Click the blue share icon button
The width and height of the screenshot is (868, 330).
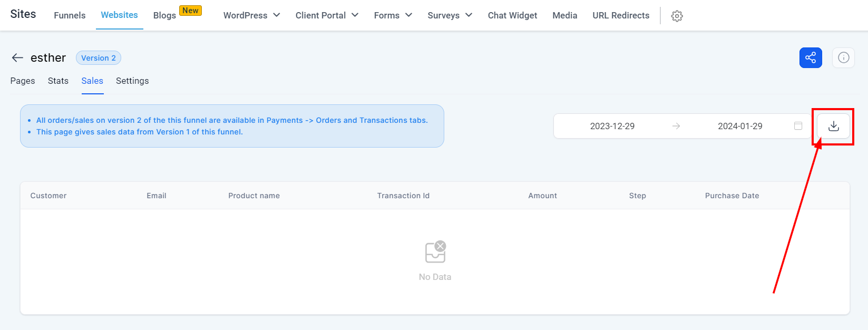[x=811, y=57]
